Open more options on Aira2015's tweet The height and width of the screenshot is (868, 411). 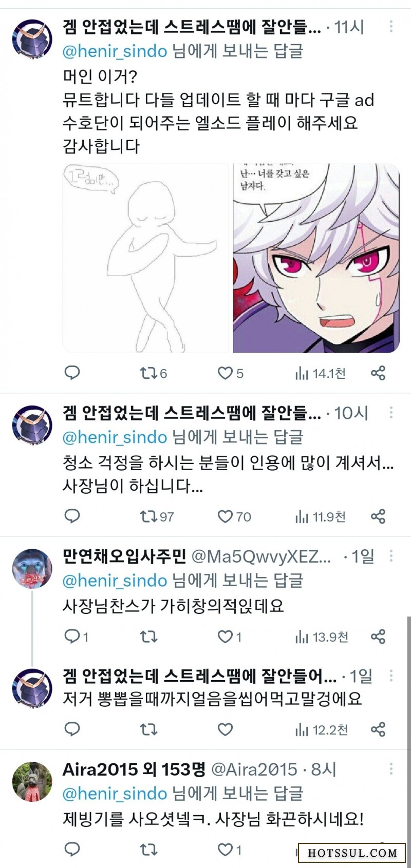(x=391, y=769)
